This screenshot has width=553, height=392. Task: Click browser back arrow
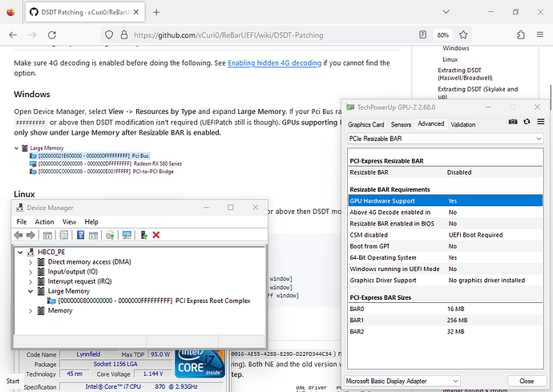[13, 35]
